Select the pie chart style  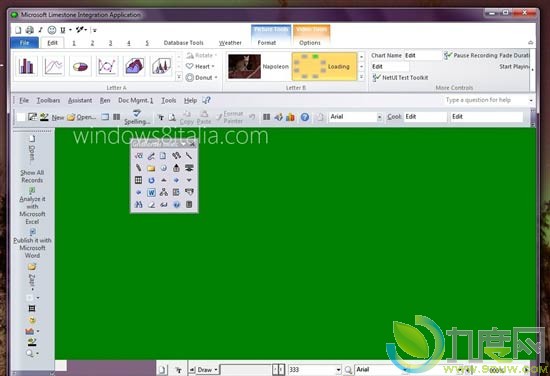(x=80, y=66)
